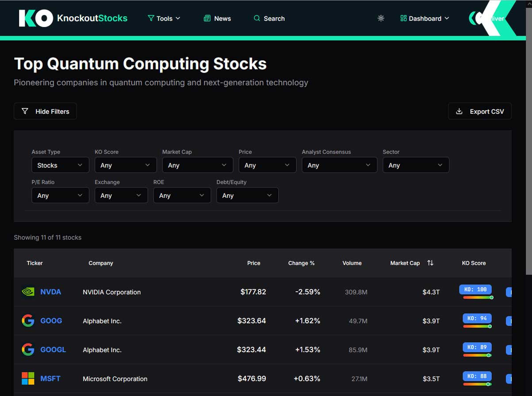
Task: Click the News newspaper icon
Action: point(207,18)
